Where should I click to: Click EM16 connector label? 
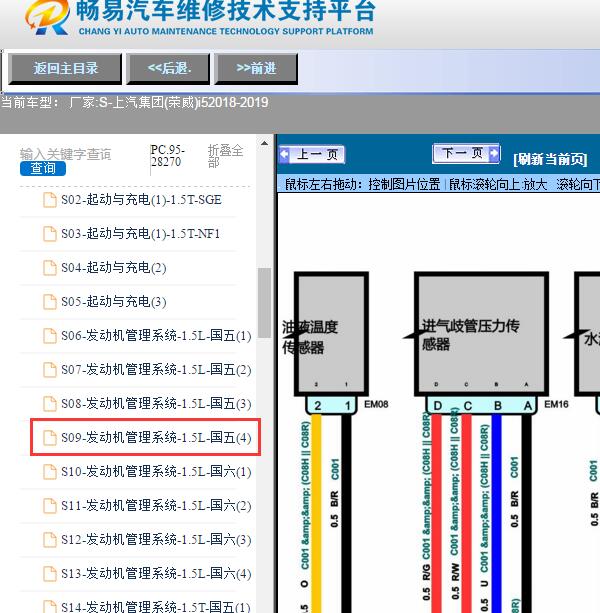556,404
